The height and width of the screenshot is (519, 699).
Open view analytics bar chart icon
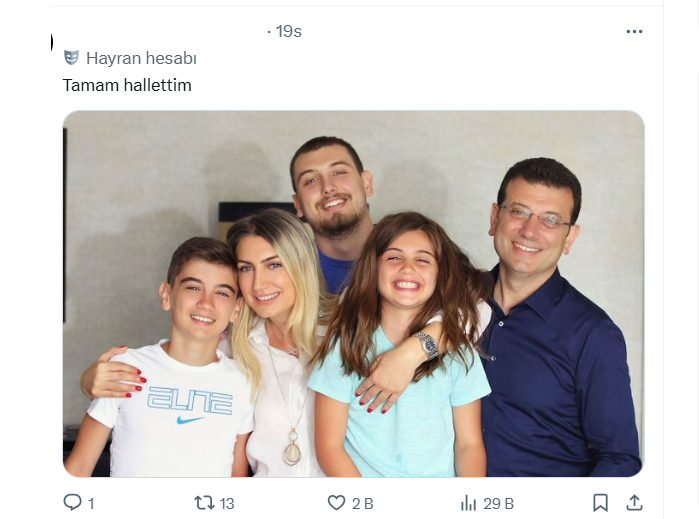tap(468, 502)
